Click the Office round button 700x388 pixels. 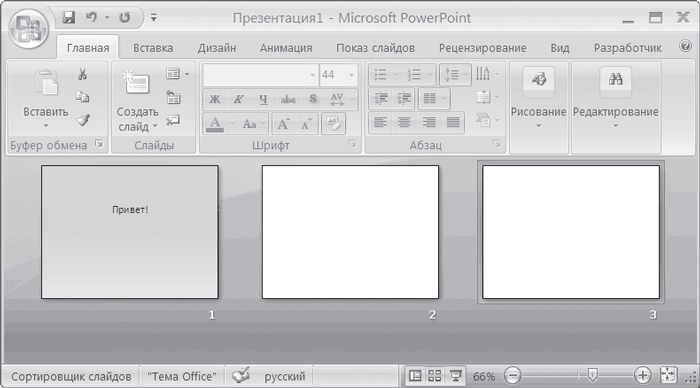click(29, 29)
